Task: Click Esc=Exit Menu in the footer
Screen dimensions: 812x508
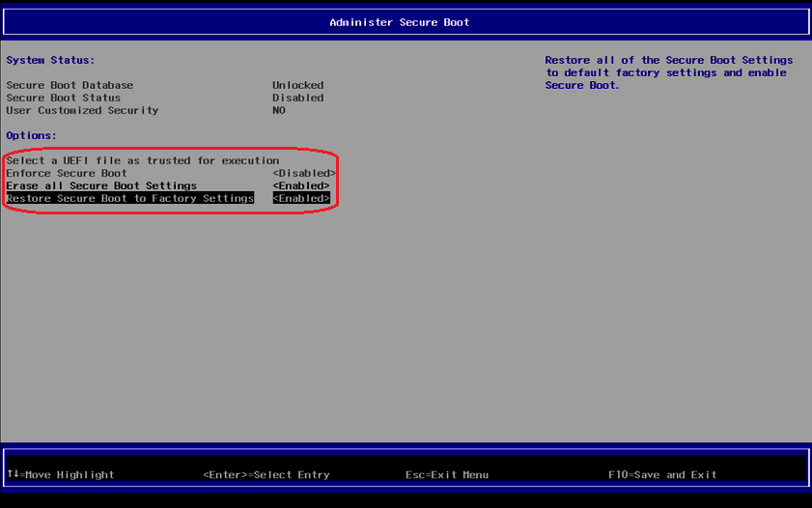Action: click(447, 474)
